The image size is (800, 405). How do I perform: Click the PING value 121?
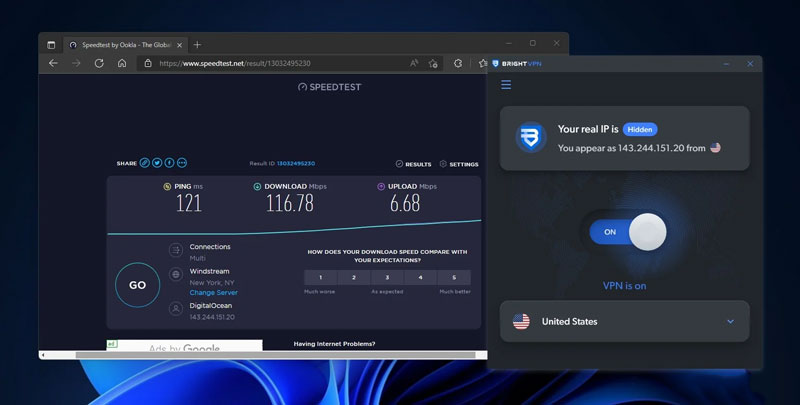click(189, 204)
